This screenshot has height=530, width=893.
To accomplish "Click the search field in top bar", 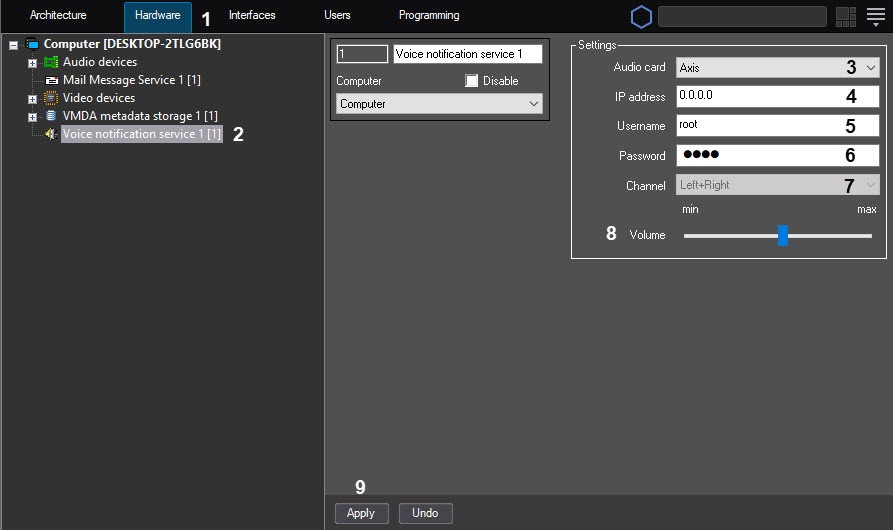I will (742, 17).
